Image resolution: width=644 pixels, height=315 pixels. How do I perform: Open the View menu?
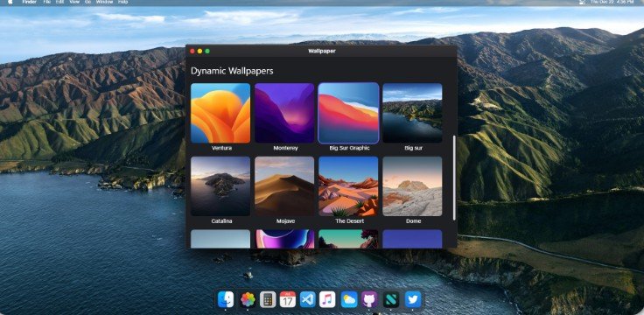pos(74,2)
